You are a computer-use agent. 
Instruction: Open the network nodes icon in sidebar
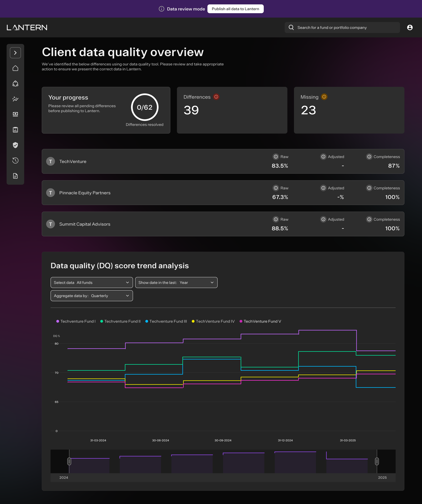[x=15, y=84]
